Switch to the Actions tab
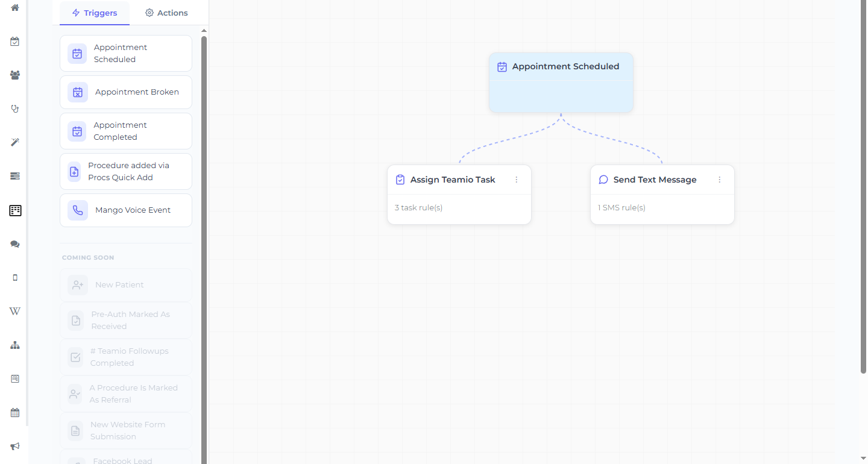The height and width of the screenshot is (464, 868). pyautogui.click(x=167, y=13)
